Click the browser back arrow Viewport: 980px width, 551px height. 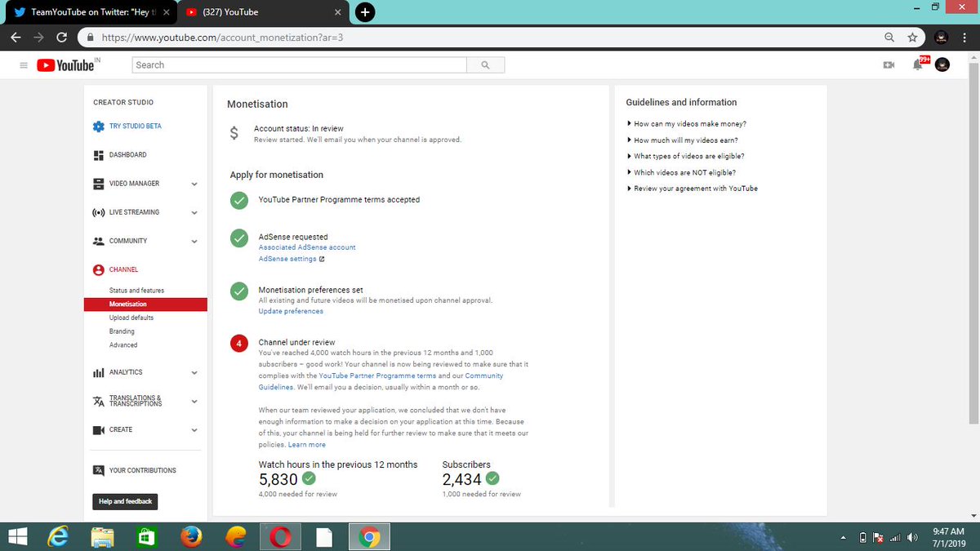point(16,38)
